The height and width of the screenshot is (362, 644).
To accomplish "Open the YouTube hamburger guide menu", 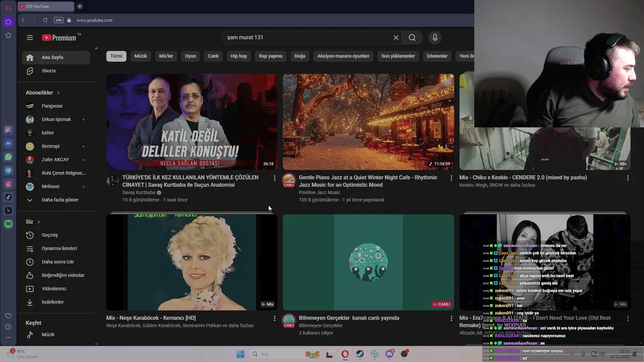I will [x=30, y=38].
